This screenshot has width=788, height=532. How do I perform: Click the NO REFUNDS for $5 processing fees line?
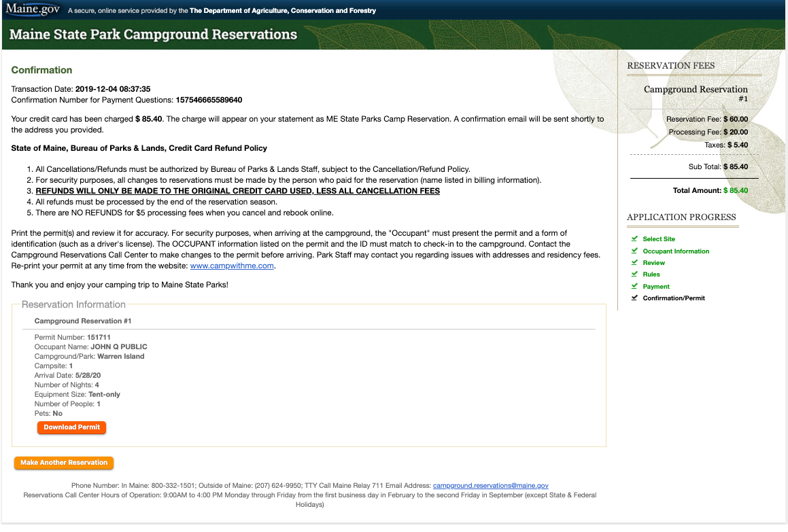[x=184, y=213]
